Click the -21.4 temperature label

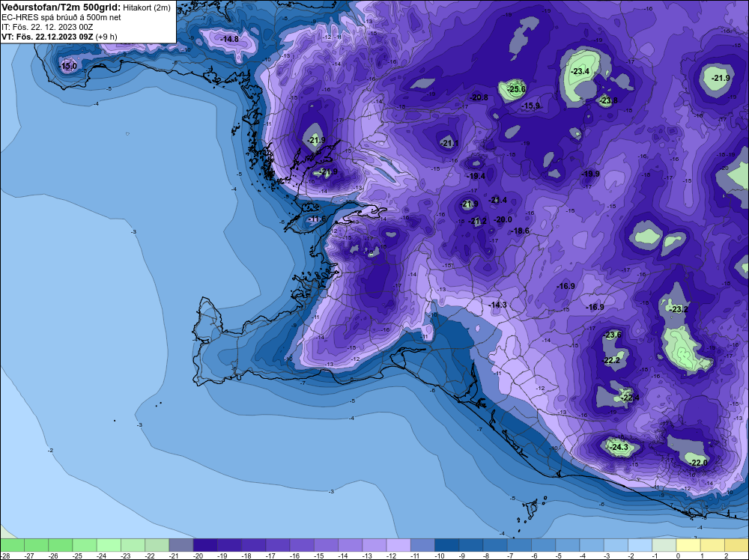tap(498, 200)
